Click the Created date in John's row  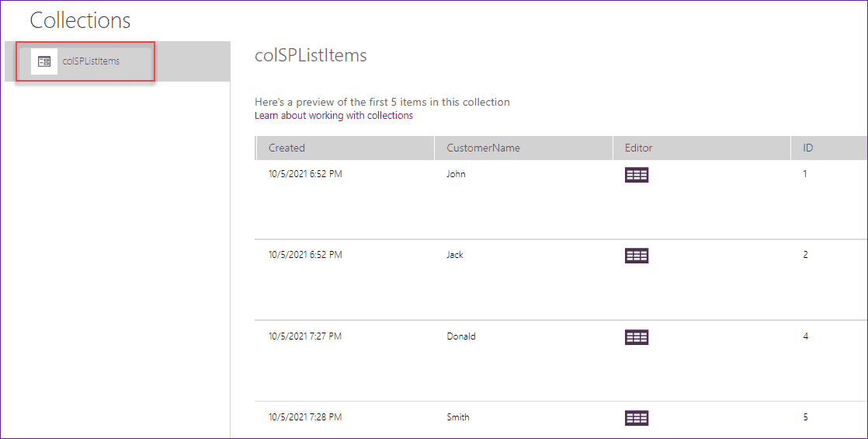[306, 174]
